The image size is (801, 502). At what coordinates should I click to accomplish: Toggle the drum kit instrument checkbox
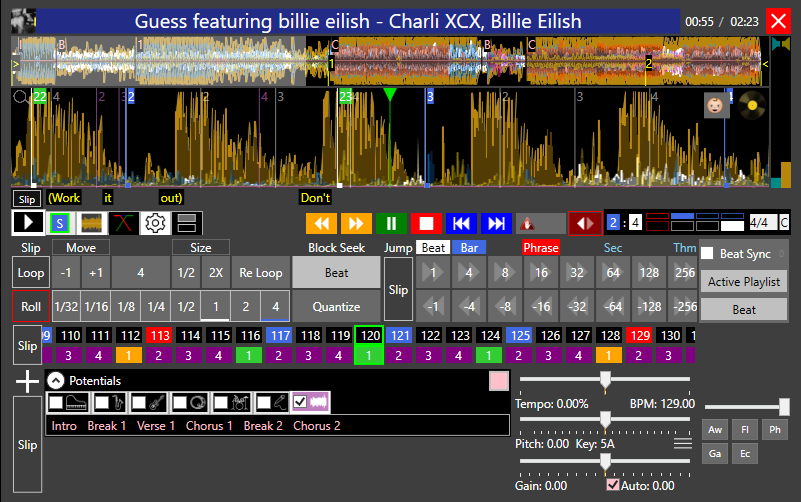click(220, 402)
